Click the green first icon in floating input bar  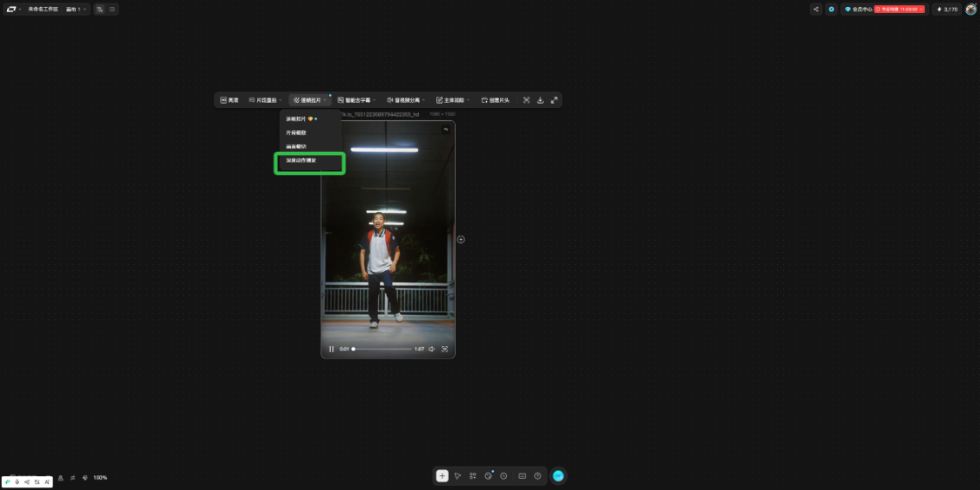coord(8,482)
